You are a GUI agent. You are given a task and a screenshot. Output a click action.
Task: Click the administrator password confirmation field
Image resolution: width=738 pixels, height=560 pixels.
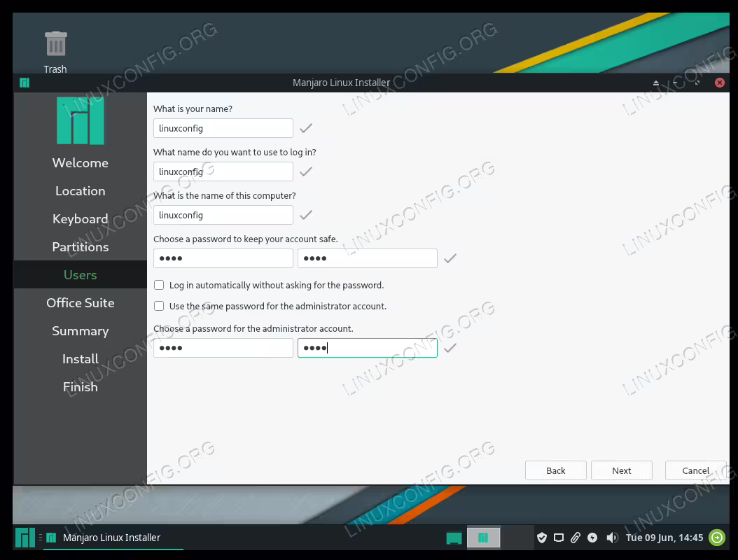point(368,348)
